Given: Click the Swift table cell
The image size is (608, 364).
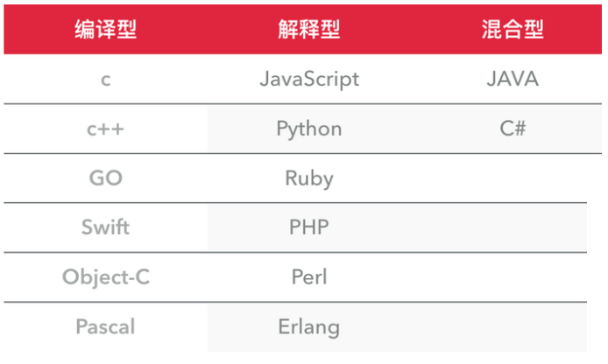Looking at the screenshot, I should (x=105, y=227).
